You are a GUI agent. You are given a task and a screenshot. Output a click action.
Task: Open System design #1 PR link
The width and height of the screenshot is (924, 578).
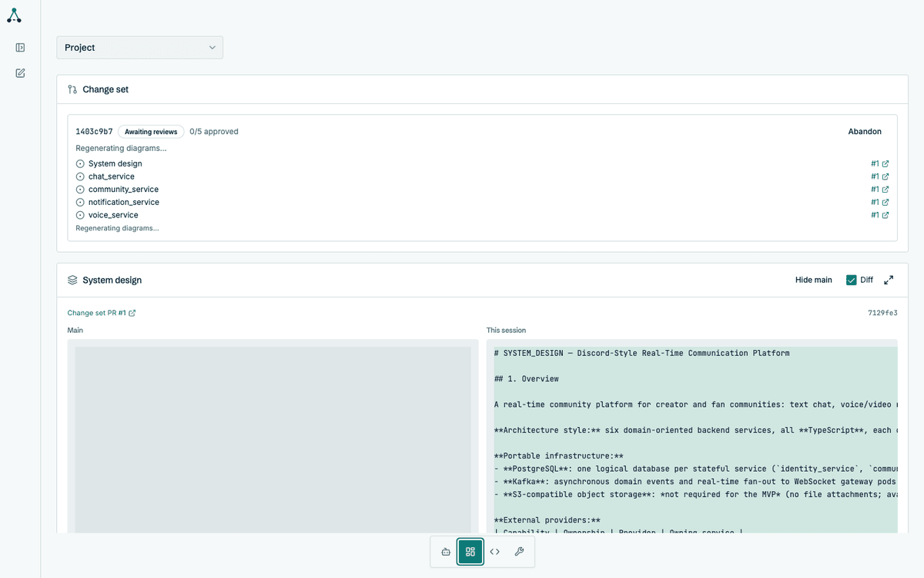pyautogui.click(x=880, y=163)
